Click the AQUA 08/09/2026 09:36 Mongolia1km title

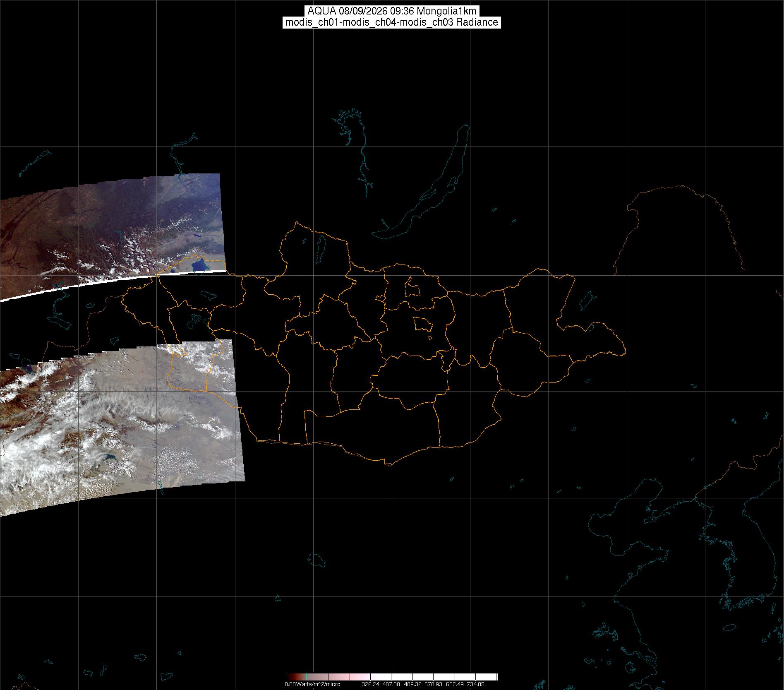point(392,11)
